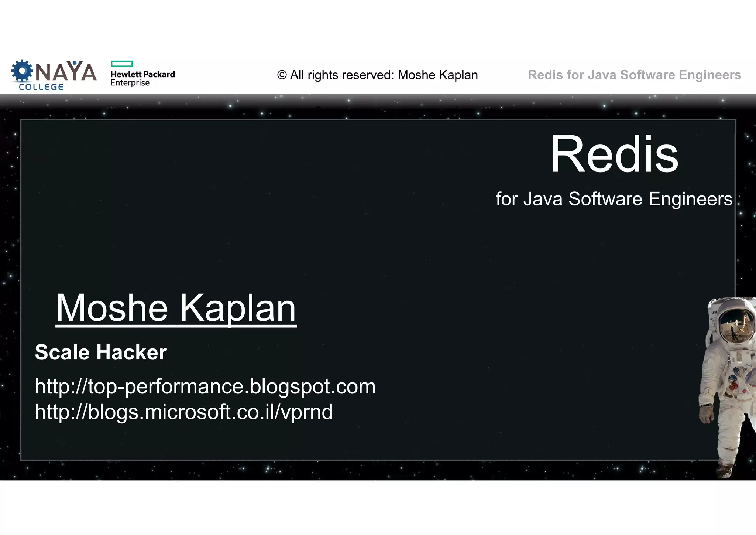Click the astronaut's gloved hand
Screen dimensions: 756x535
(706, 414)
